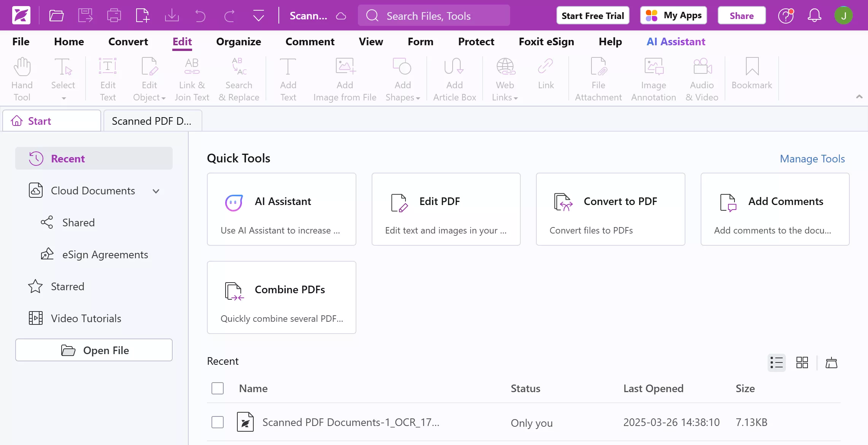
Task: Tick the select-all checkbox beside Name
Action: (218, 388)
